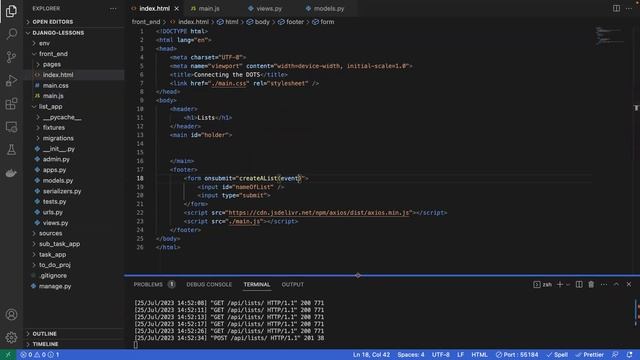
Task: Click the editor minimap preview
Action: [610, 36]
